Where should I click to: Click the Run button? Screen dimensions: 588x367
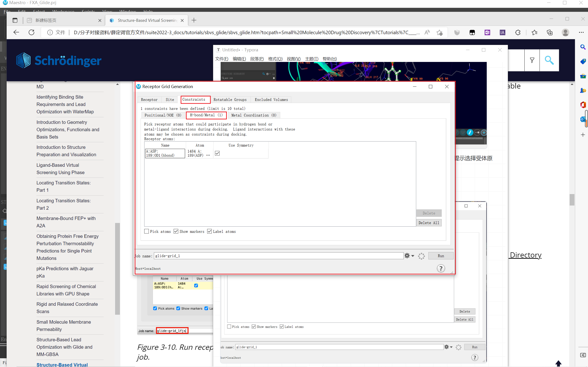441,256
